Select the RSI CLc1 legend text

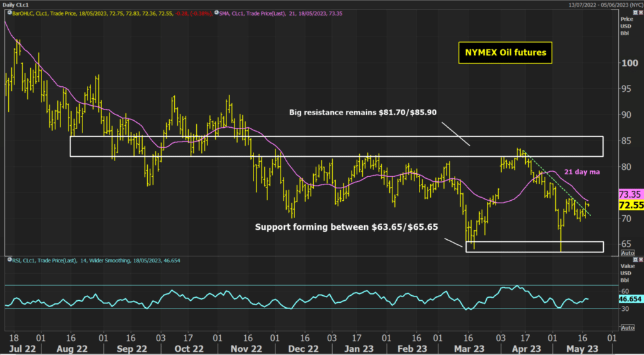[x=96, y=261]
